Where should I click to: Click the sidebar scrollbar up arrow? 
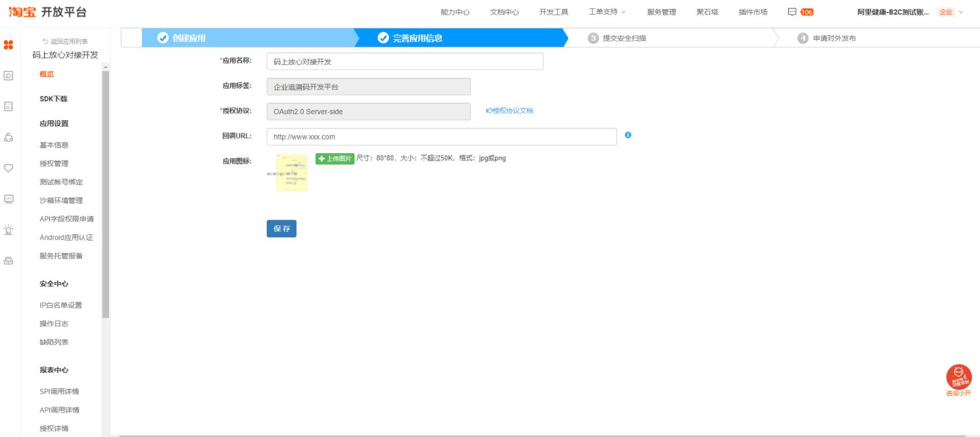click(106, 68)
